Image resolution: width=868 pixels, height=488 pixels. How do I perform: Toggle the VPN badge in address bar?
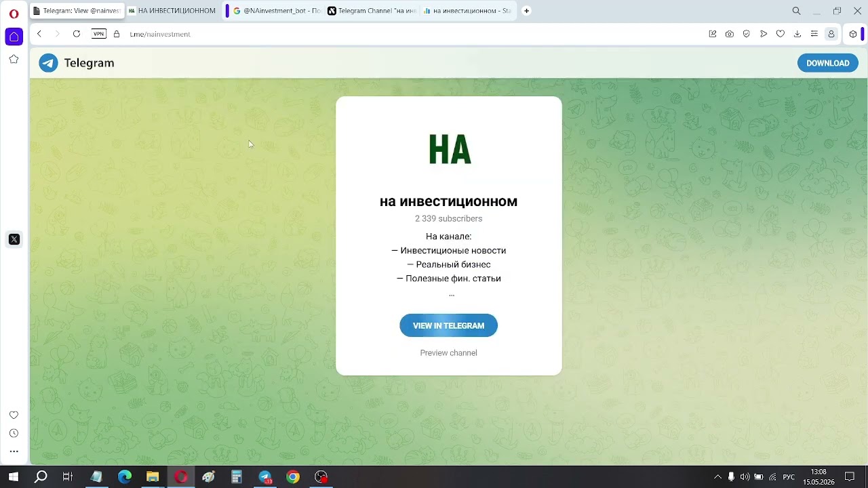(x=99, y=34)
